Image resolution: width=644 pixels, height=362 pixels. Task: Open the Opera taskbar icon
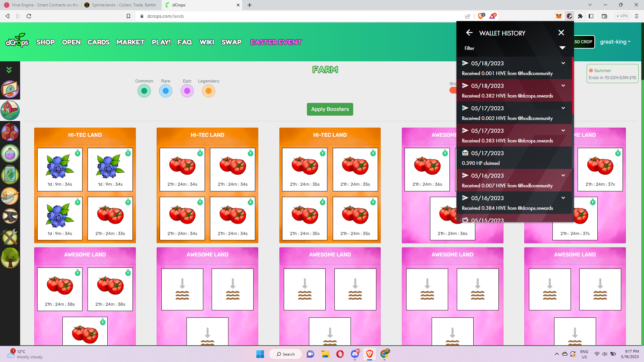pos(340,354)
